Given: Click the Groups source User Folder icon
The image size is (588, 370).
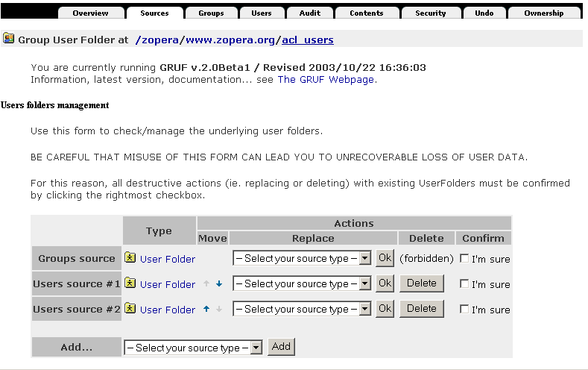Looking at the screenshot, I should [130, 258].
